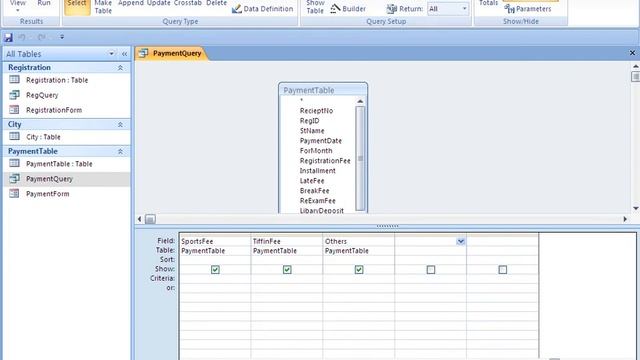Screen dimensions: 640x360
Task: Uncheck Show for TiffinFee column
Action: (287, 269)
